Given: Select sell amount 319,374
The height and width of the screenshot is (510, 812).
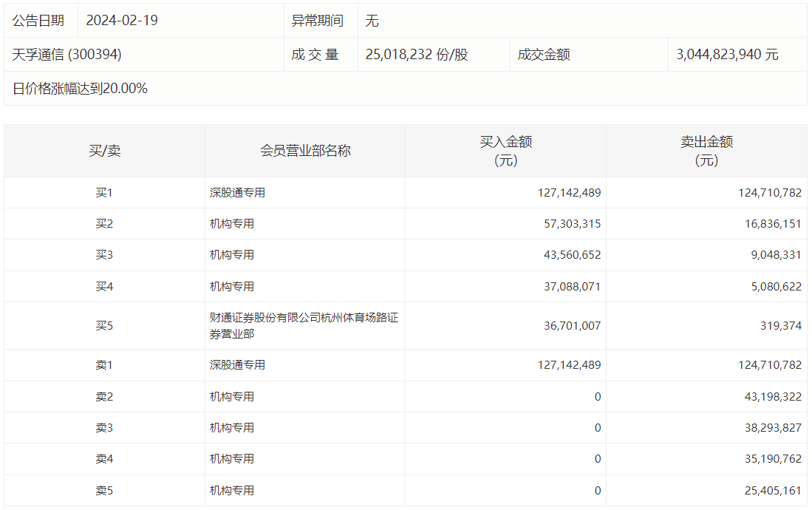Looking at the screenshot, I should (781, 326).
